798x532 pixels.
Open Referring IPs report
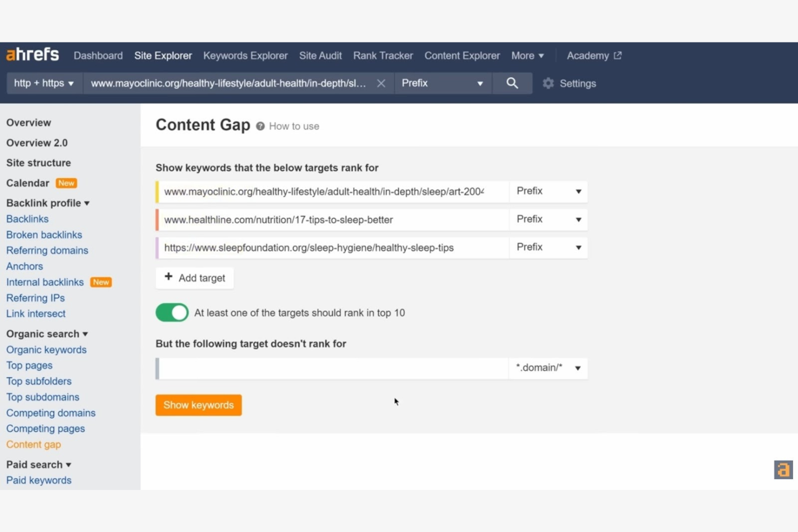(x=36, y=298)
